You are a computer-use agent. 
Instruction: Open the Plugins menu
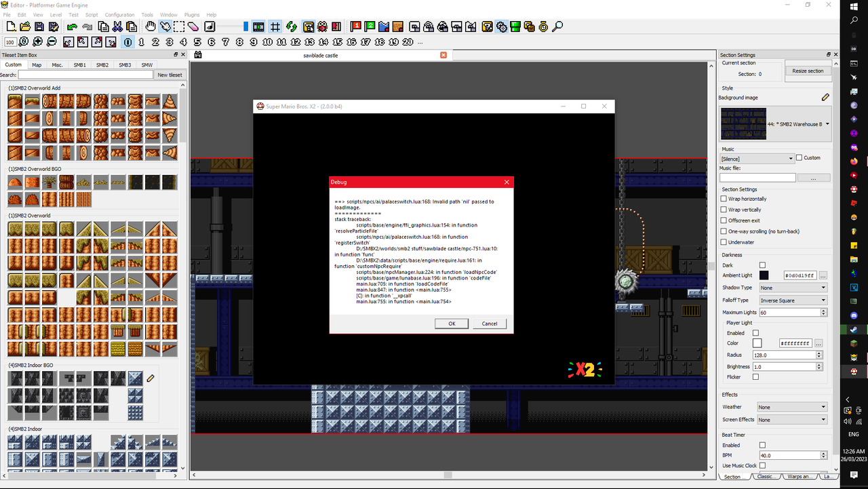point(192,14)
